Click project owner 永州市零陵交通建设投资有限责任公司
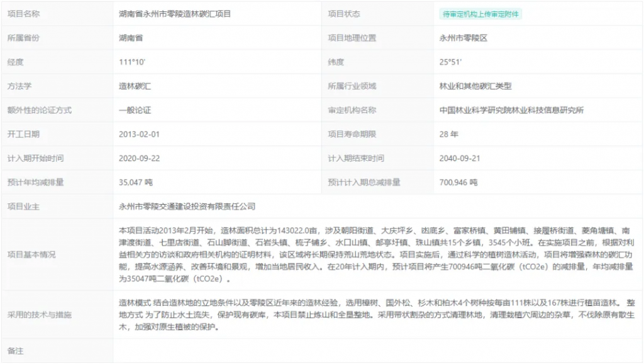This screenshot has height=364, width=644. [x=187, y=207]
